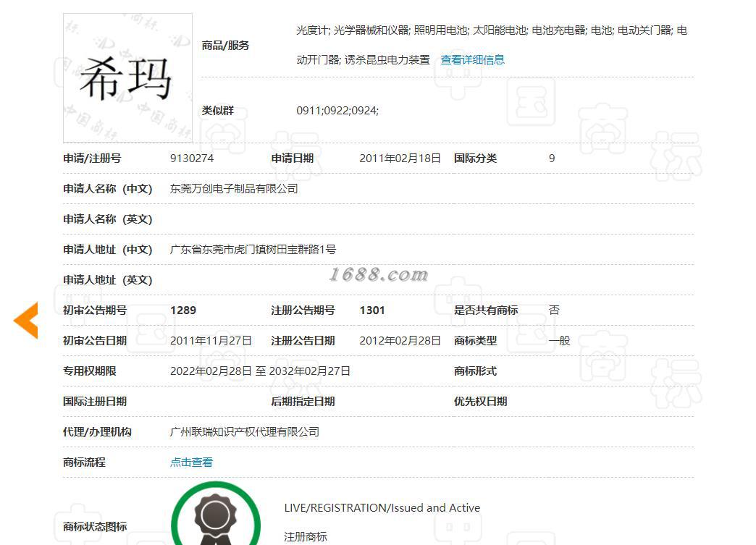The width and height of the screenshot is (756, 545).
Task: Click the application date 2011年02月18日
Action: [x=400, y=159]
